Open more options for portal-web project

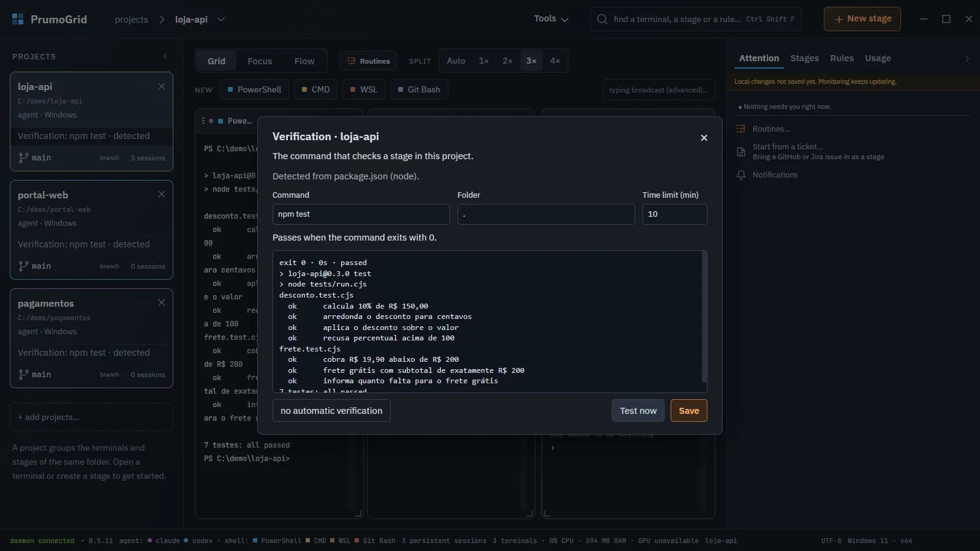coord(144,195)
